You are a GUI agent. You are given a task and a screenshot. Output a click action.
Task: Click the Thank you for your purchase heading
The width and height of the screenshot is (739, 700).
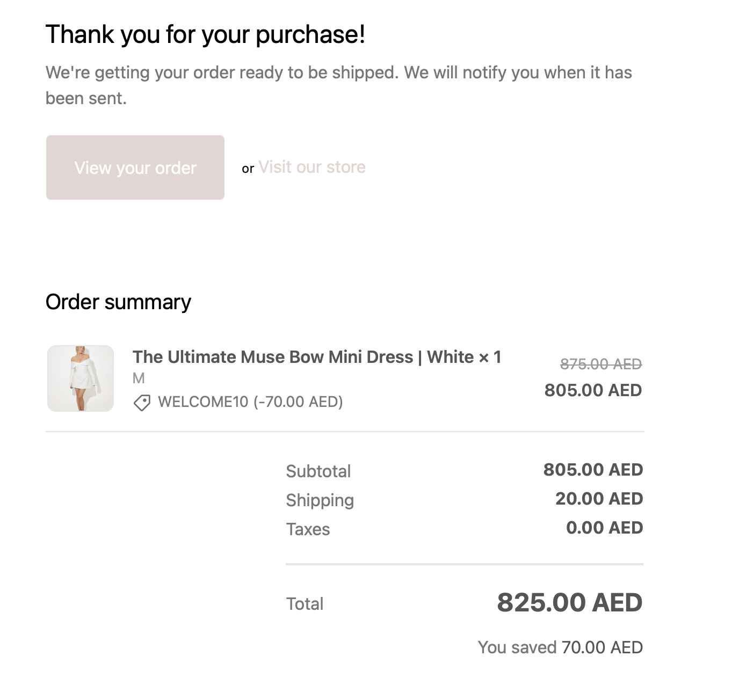point(205,34)
